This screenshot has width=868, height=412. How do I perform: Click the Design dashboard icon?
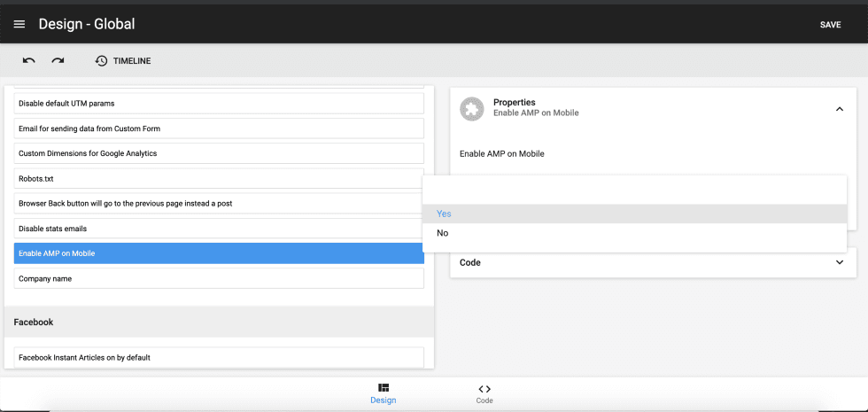(384, 388)
